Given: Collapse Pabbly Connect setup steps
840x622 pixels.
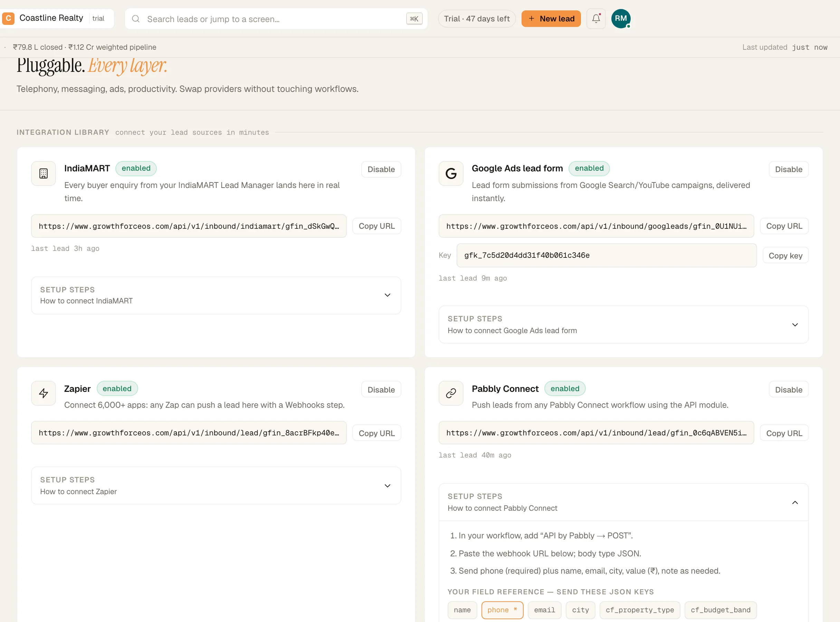Looking at the screenshot, I should click(623, 502).
